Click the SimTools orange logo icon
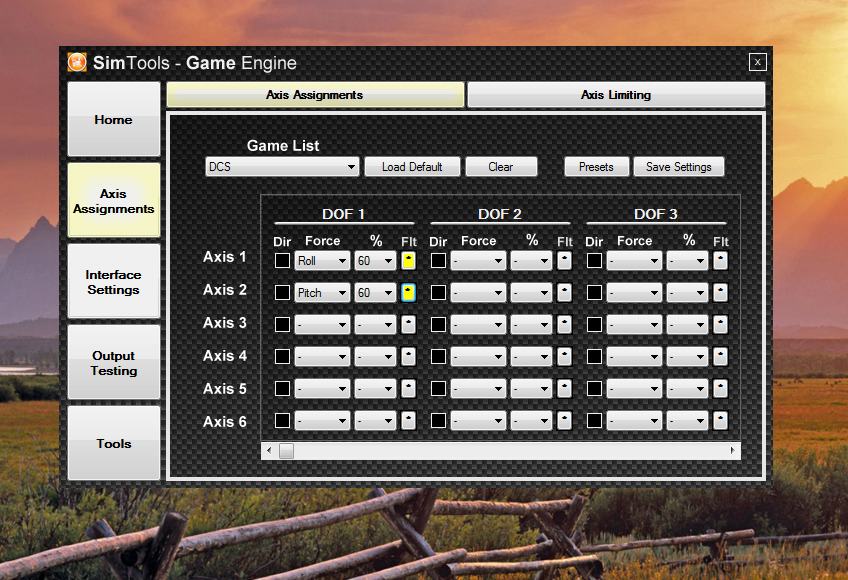The height and width of the screenshot is (580, 848). (77, 62)
